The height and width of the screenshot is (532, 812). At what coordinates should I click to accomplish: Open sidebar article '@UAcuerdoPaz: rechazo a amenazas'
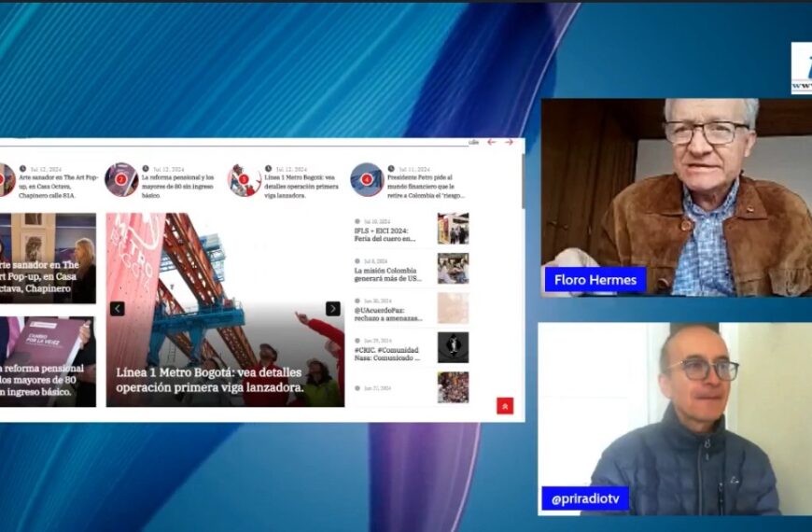pyautogui.click(x=388, y=315)
